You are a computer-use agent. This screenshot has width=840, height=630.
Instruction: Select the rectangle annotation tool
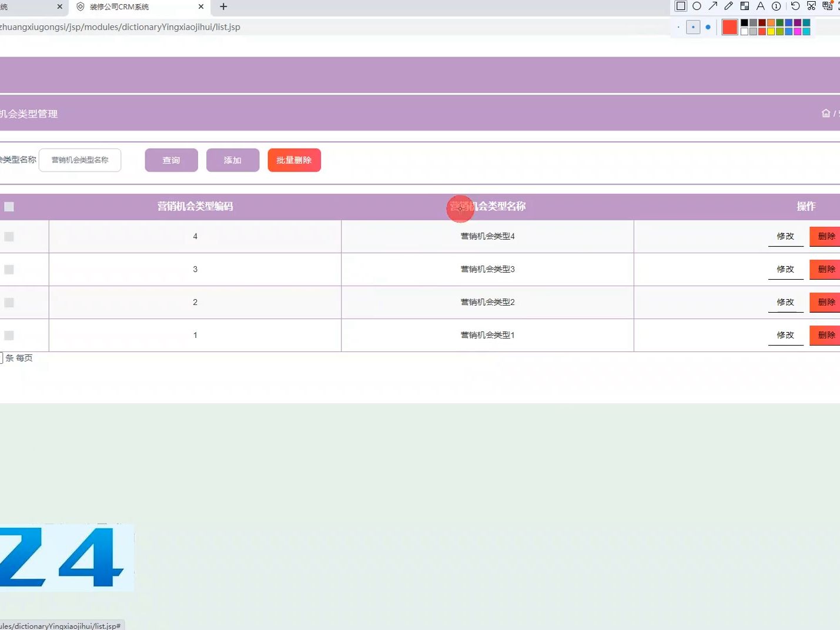tap(681, 6)
